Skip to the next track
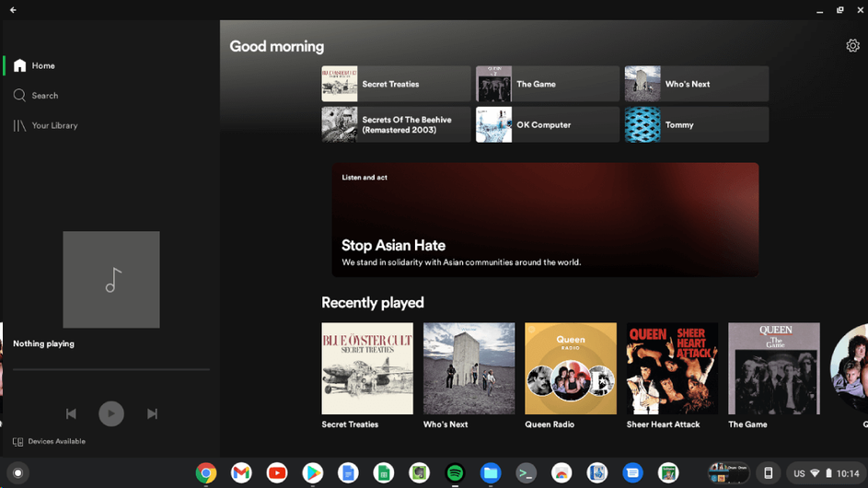 [x=152, y=414]
